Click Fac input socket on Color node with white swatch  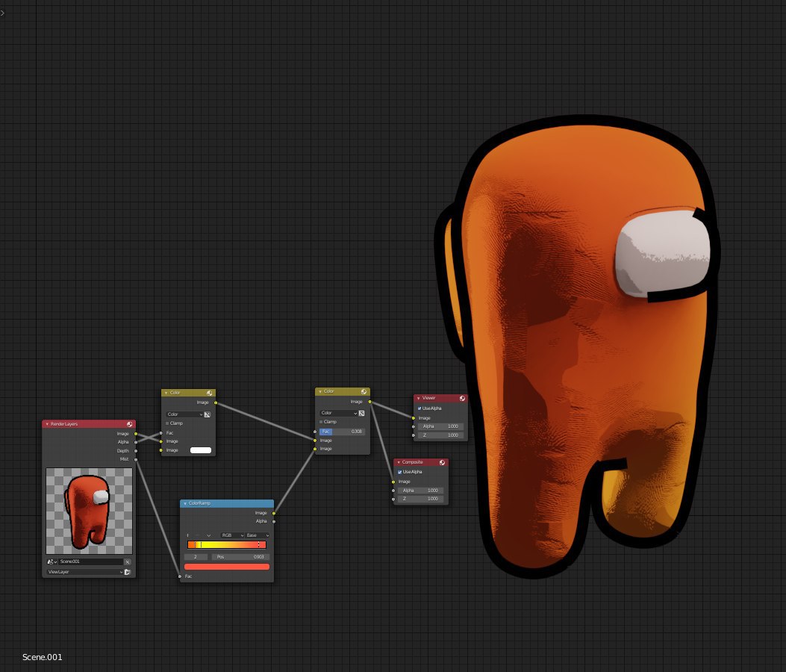coord(161,433)
